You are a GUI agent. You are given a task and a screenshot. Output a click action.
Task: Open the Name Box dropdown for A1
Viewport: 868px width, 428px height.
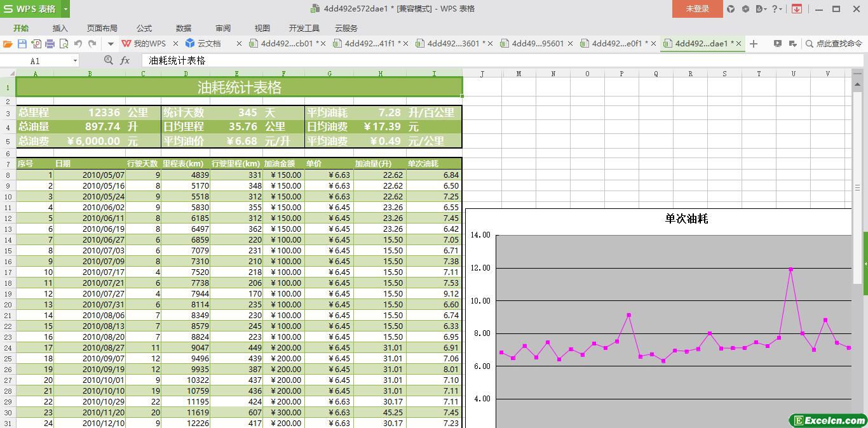[75, 60]
